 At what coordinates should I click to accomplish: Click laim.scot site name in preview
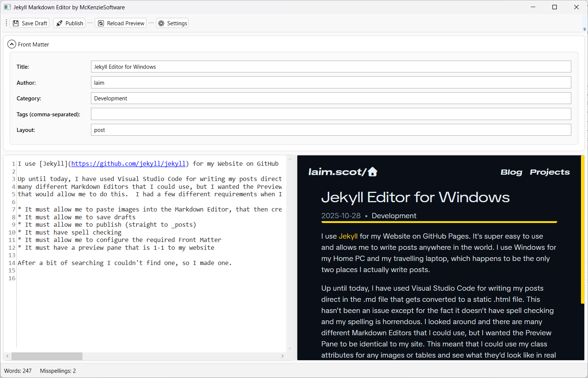[337, 172]
